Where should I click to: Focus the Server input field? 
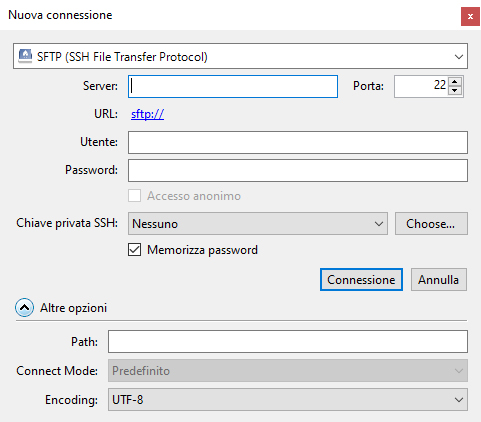(233, 86)
